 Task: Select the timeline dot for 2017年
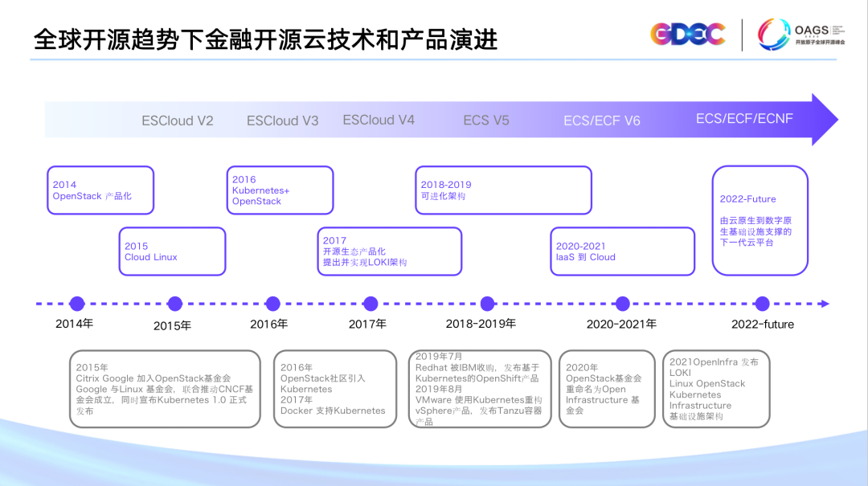coord(371,304)
